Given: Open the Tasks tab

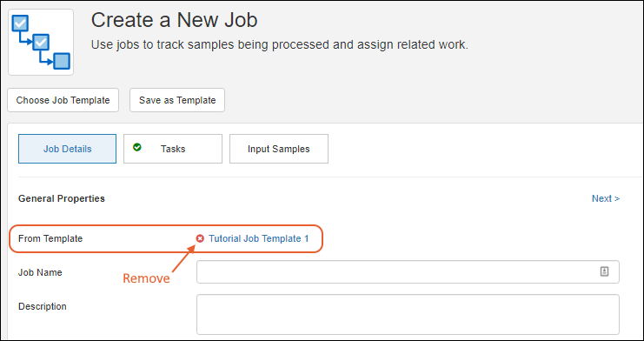Looking at the screenshot, I should tap(173, 149).
